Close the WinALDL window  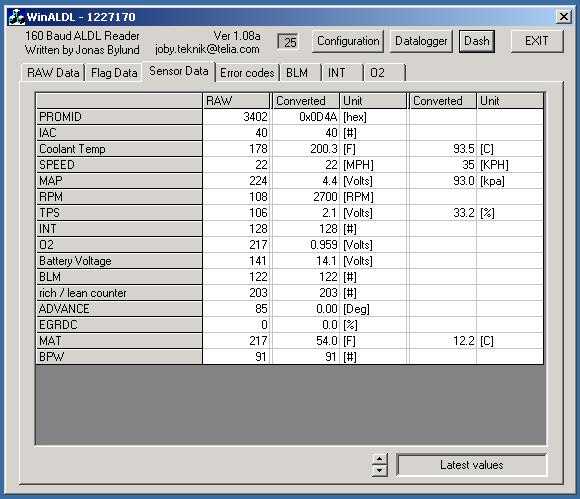pos(563,17)
